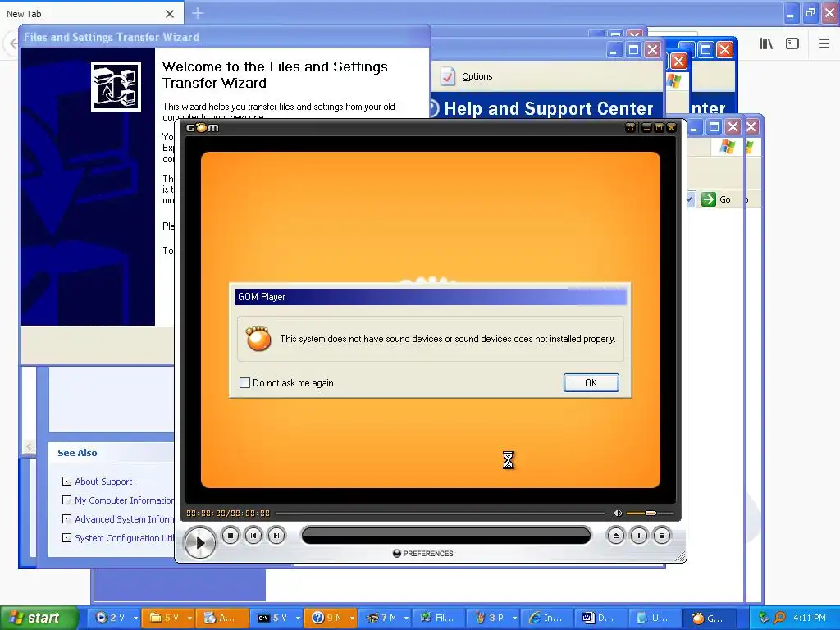Image resolution: width=840 pixels, height=630 pixels.
Task: Switch to the 'U...' taskbar button
Action: tap(655, 618)
